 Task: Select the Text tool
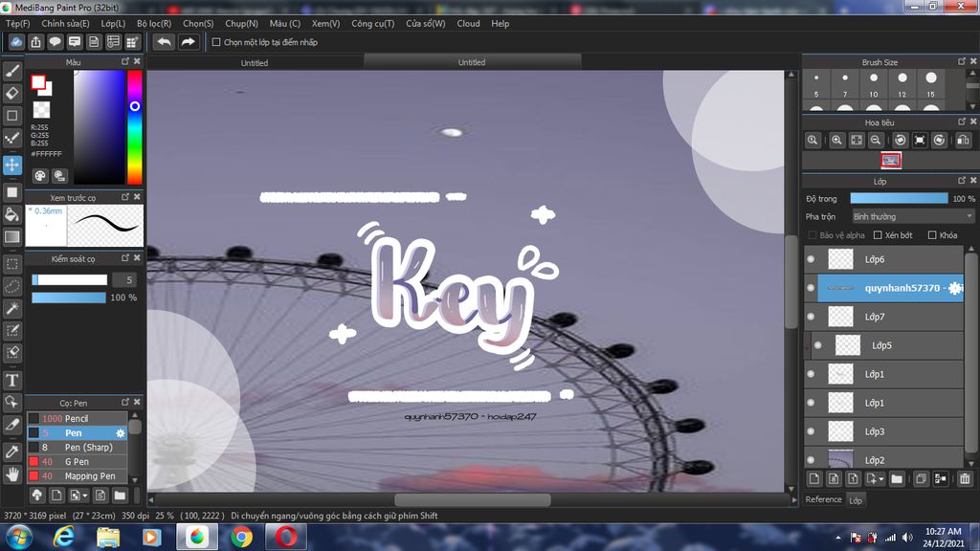click(11, 380)
